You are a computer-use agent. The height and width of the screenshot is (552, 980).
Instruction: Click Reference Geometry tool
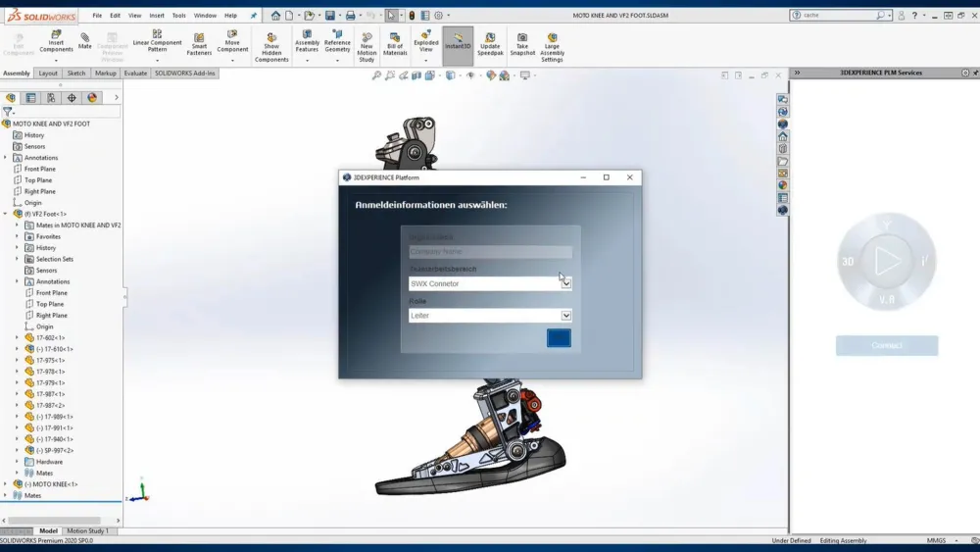(x=337, y=42)
